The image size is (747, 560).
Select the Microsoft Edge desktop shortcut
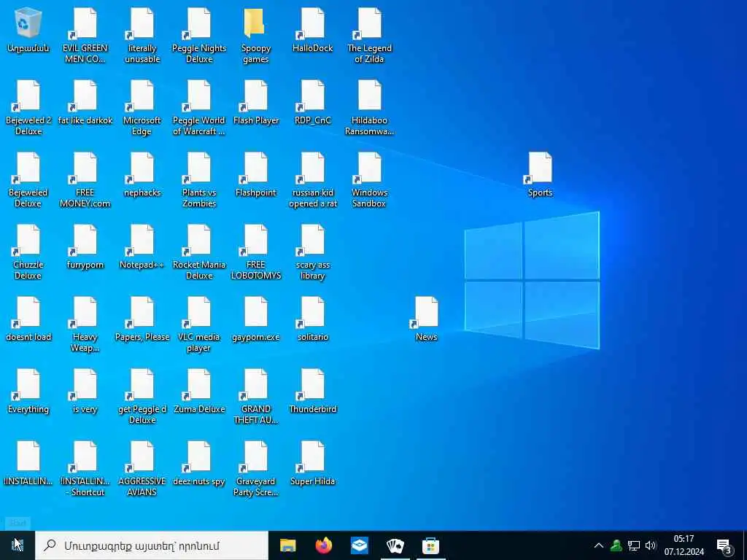tap(142, 108)
